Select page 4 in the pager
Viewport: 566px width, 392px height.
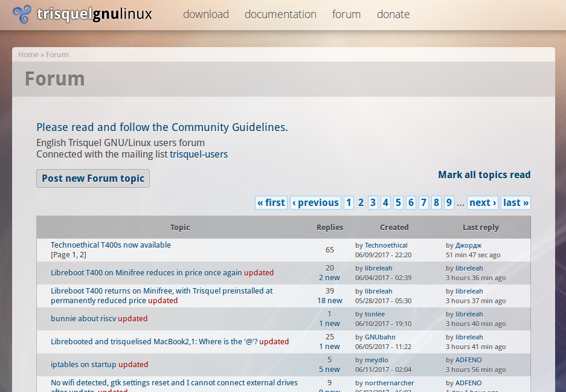tap(385, 202)
